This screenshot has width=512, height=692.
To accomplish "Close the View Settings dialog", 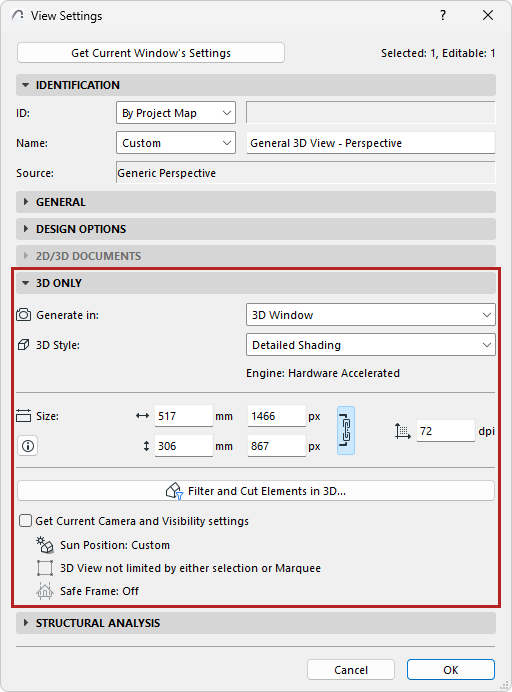I will [x=488, y=15].
